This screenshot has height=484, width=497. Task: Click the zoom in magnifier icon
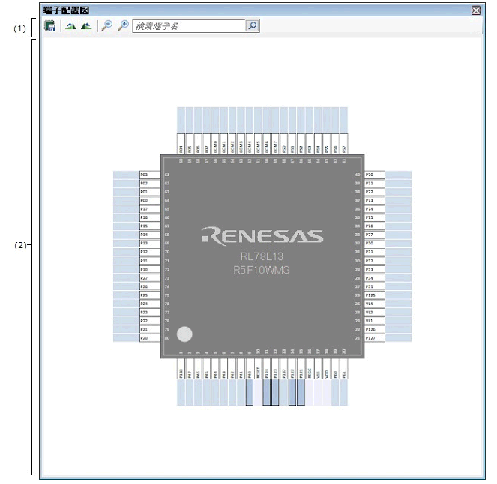[x=123, y=26]
